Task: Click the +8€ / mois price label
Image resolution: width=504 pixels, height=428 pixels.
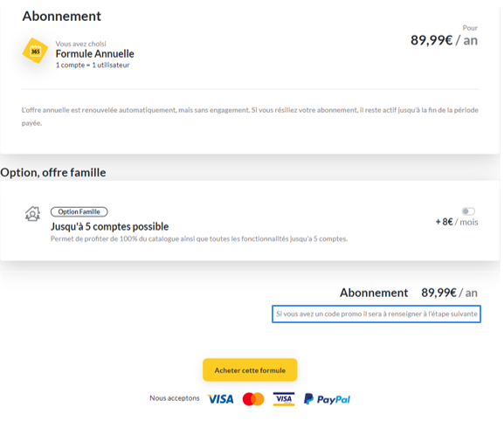Action: [457, 222]
